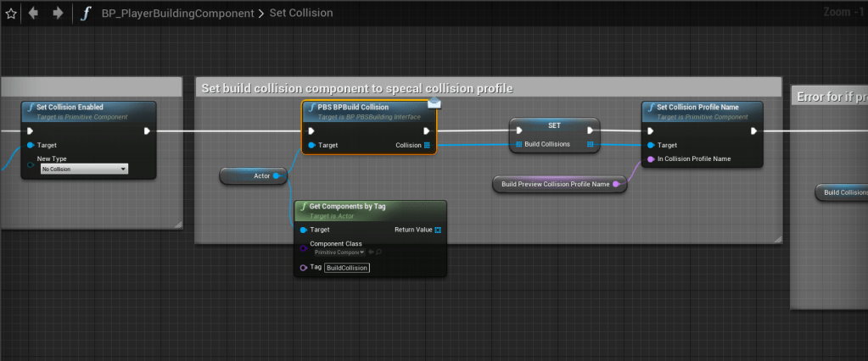Open the Component Class Primitive Component dropdown
Image resolution: width=868 pixels, height=361 pixels.
pyautogui.click(x=339, y=253)
